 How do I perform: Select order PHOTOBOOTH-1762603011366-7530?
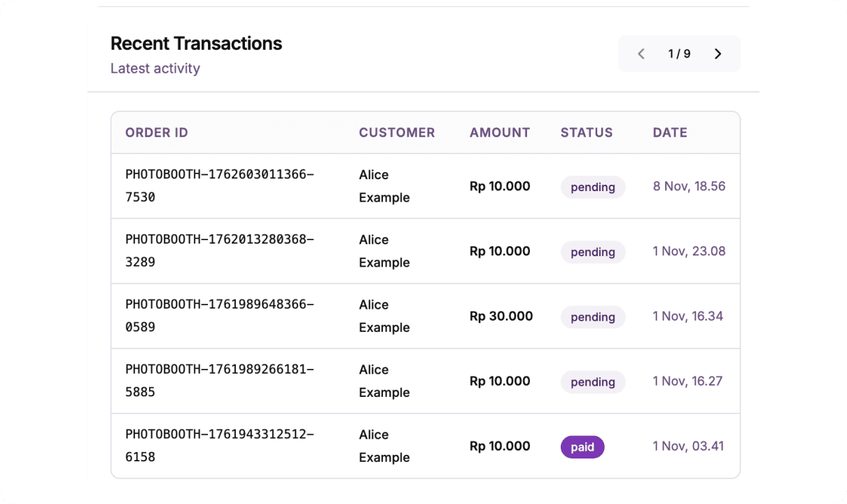pyautogui.click(x=219, y=186)
